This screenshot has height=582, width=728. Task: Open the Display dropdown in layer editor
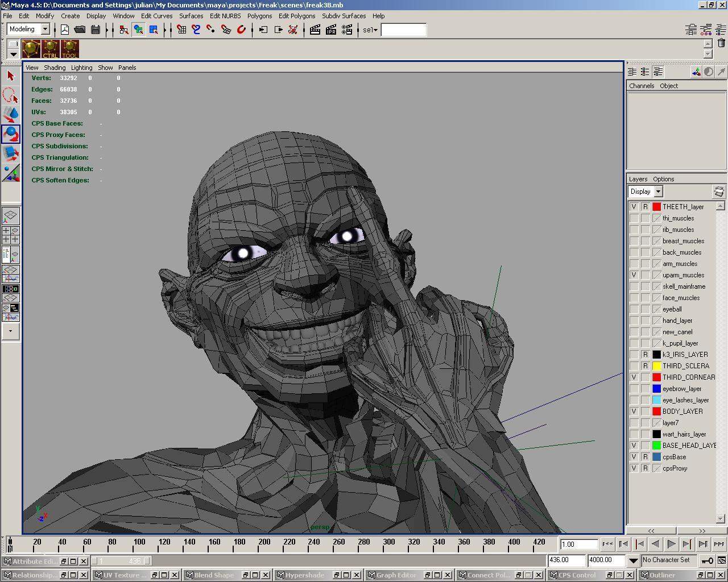click(658, 192)
